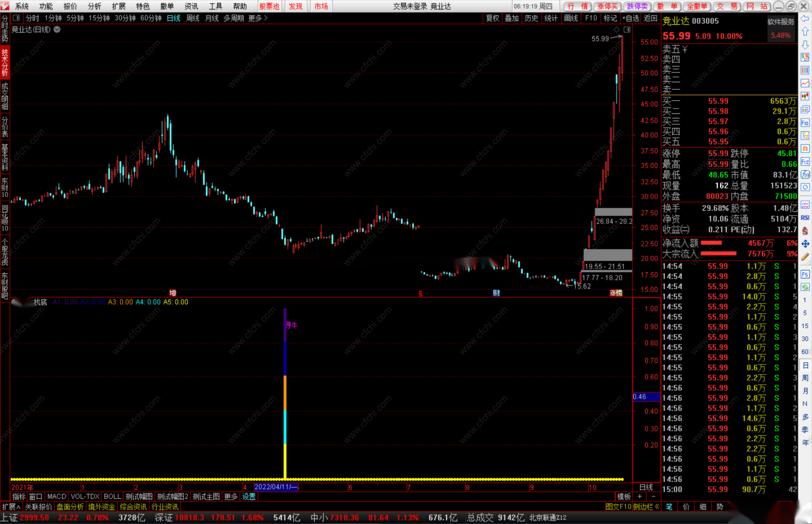Toggle the left panel layout icon before 分时
The image size is (812, 524).
click(x=17, y=18)
